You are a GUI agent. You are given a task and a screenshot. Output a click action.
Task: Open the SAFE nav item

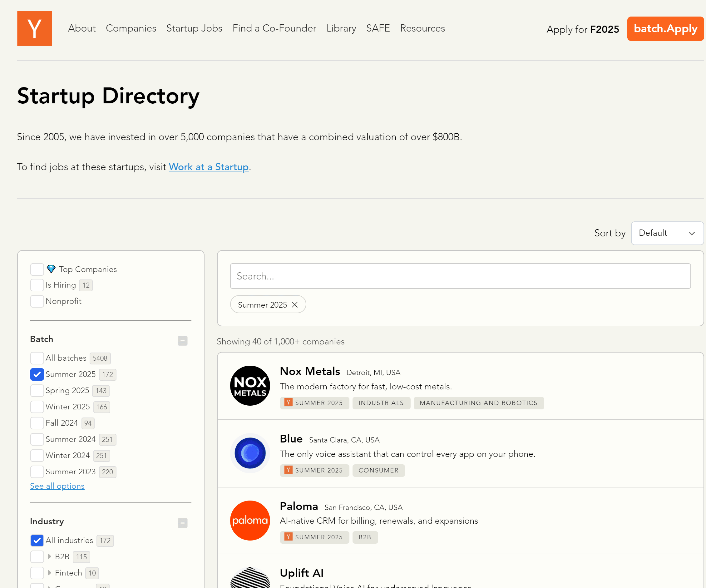click(x=378, y=28)
